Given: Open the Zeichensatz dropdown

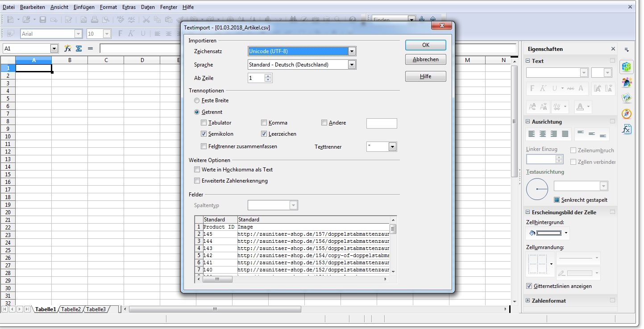Looking at the screenshot, I should pyautogui.click(x=352, y=51).
